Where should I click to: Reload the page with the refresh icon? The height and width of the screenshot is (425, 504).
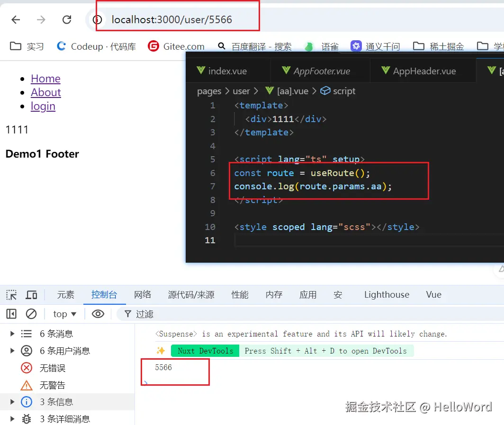(x=67, y=19)
